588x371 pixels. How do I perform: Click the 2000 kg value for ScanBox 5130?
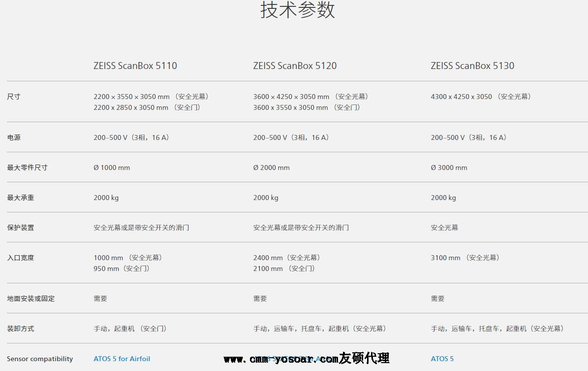pos(444,198)
